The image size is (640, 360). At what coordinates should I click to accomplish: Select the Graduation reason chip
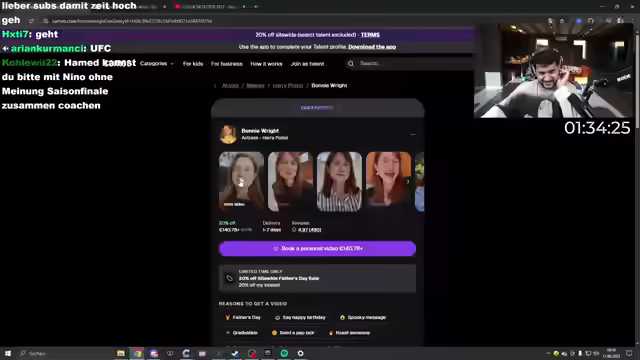[x=241, y=333]
